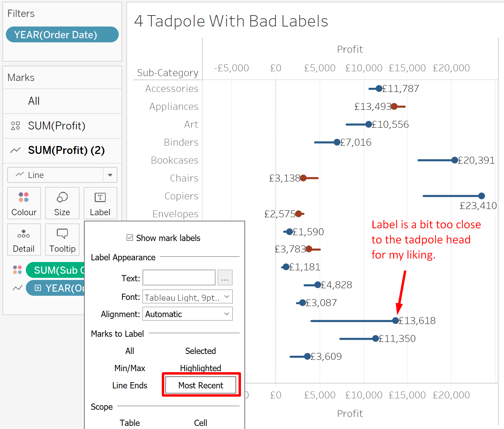Open the mark type dropdown showing Line
Image resolution: width=504 pixels, height=429 pixels.
click(110, 175)
